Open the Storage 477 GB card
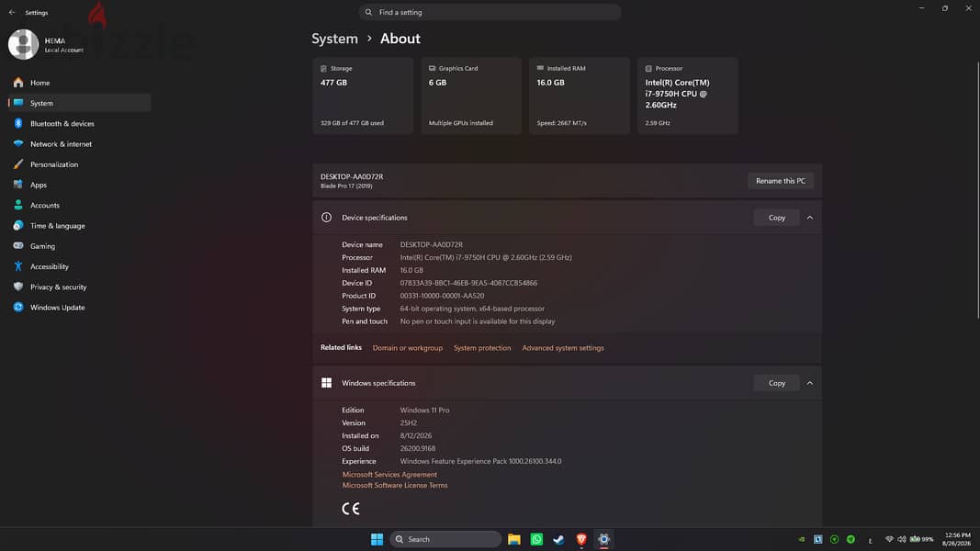The width and height of the screenshot is (980, 551). point(363,96)
